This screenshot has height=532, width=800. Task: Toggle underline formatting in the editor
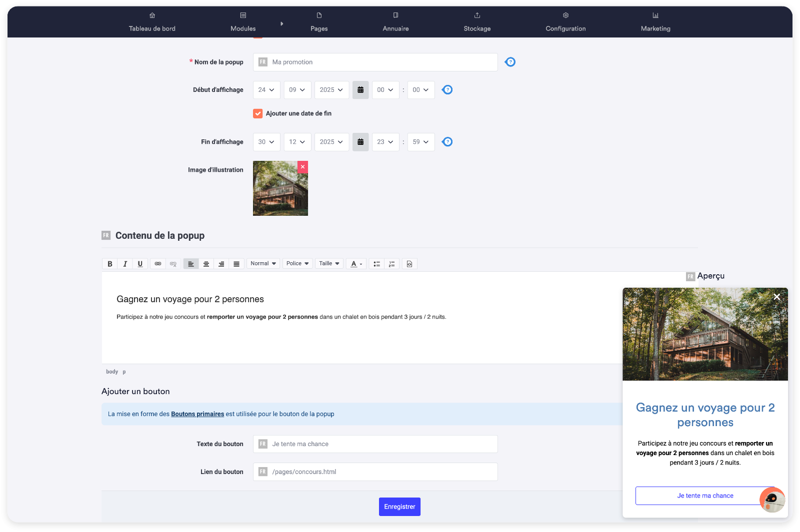click(140, 264)
